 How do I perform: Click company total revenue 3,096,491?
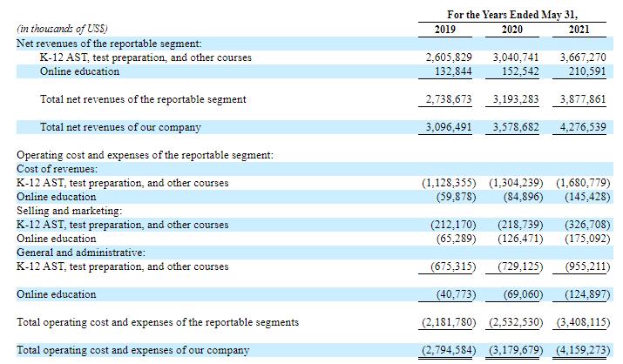click(449, 127)
